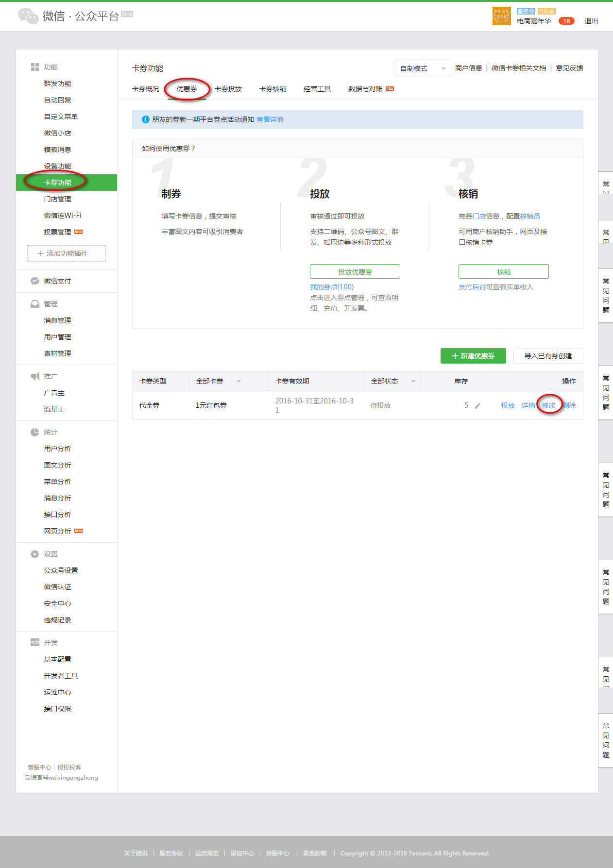Open 群发功能 in the sidebar
613x868 pixels.
coord(57,83)
